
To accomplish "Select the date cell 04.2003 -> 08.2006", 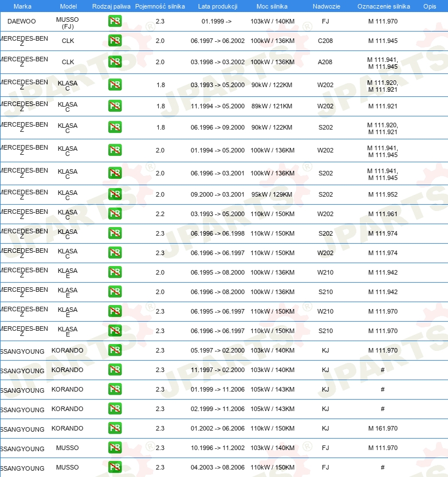I will [218, 467].
